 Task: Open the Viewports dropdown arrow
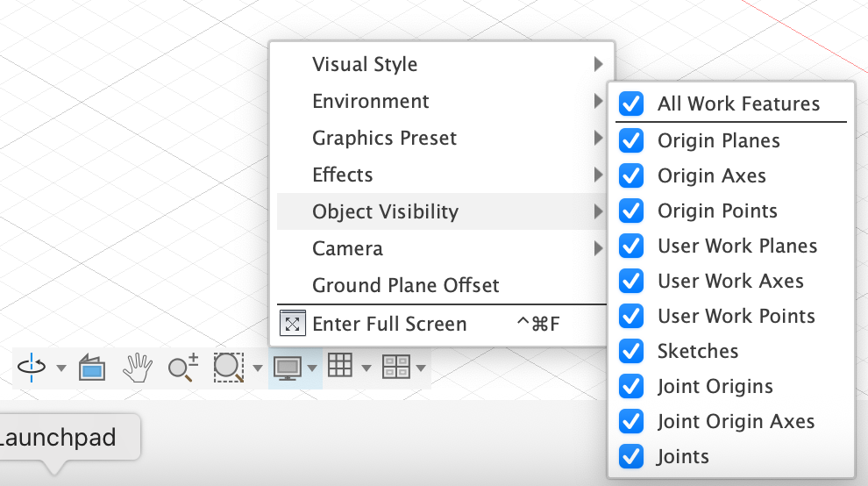click(x=421, y=368)
